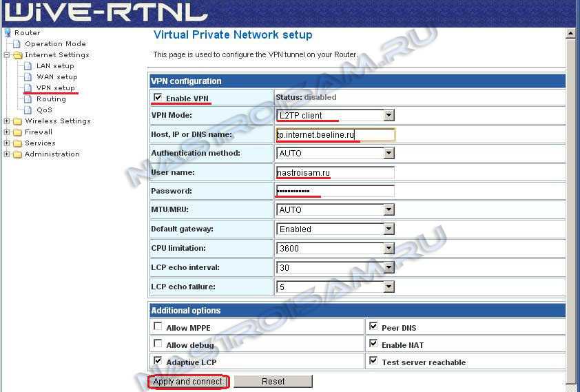
Task: Collapse the Internet Settings tree node
Action: (7, 55)
